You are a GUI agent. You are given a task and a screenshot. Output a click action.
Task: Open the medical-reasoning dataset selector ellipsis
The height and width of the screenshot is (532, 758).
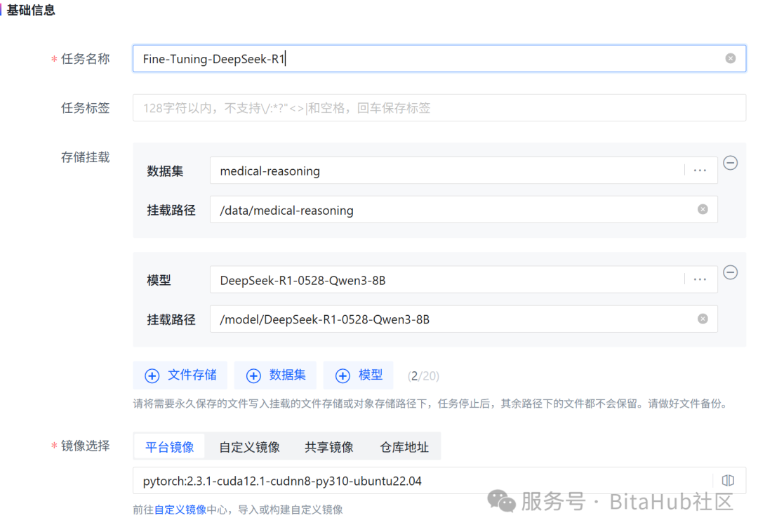tap(700, 171)
